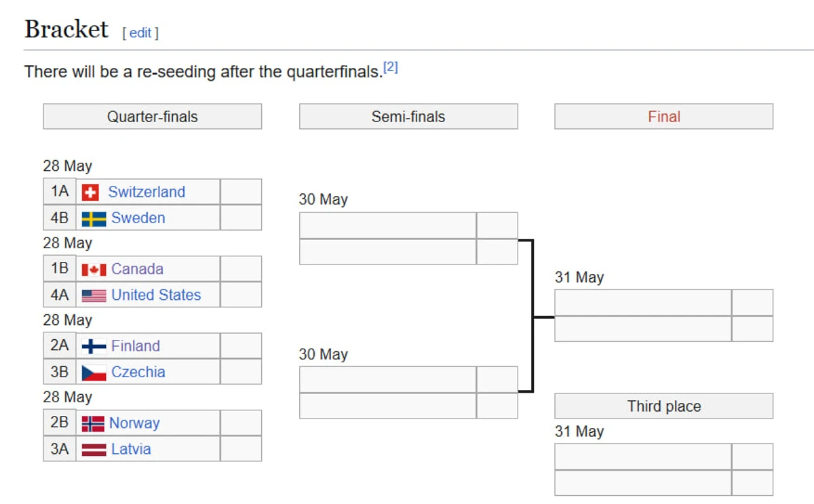Open footnote reference 2 after quarterfinals
Image resolution: width=814 pixels, height=504 pixels.
(390, 67)
